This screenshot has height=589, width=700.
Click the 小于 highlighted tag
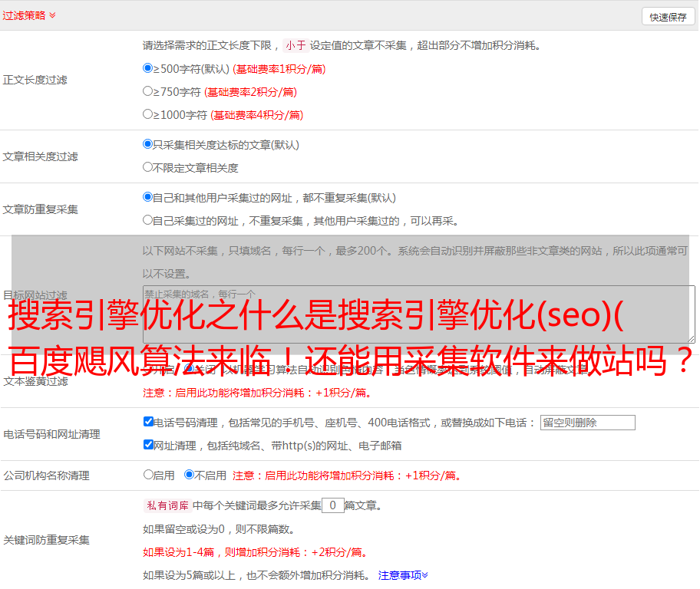[x=296, y=45]
